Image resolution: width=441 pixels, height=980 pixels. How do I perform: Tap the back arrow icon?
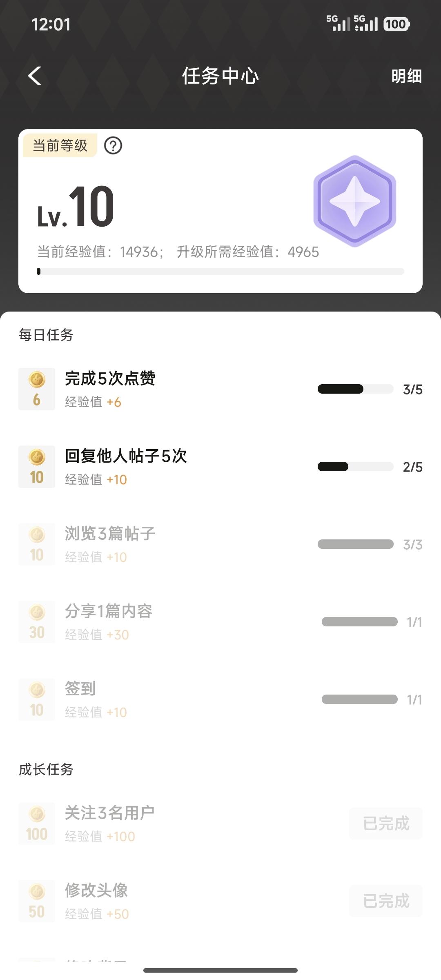click(35, 76)
